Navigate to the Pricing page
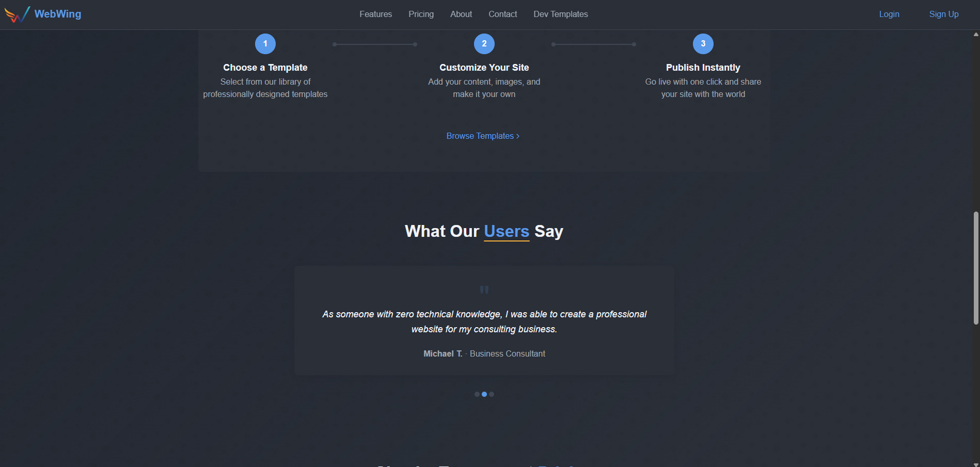 421,14
